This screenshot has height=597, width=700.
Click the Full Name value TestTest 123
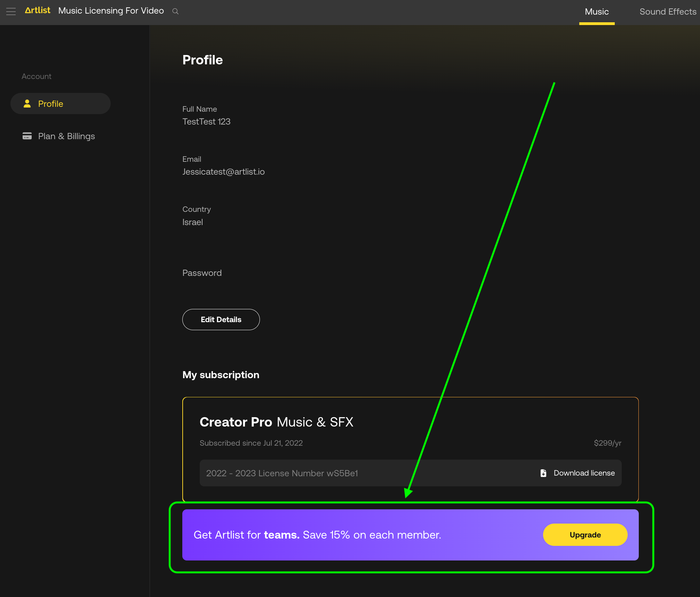click(206, 122)
